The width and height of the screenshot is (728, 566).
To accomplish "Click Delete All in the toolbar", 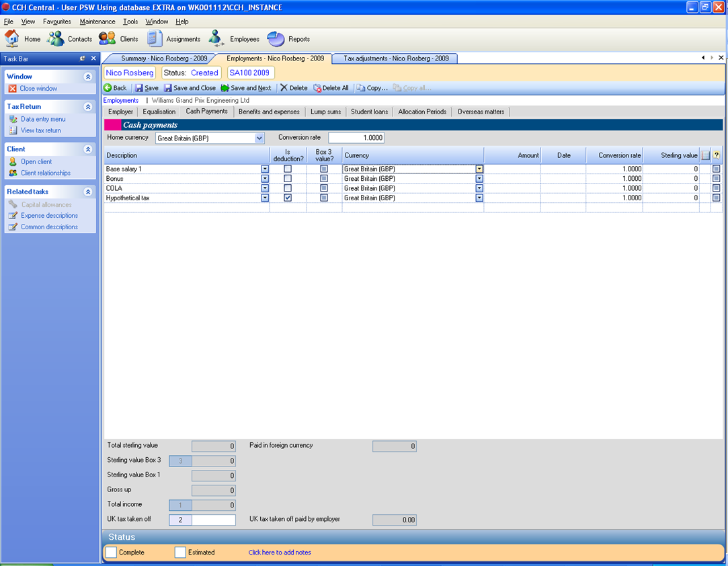I will (x=331, y=88).
